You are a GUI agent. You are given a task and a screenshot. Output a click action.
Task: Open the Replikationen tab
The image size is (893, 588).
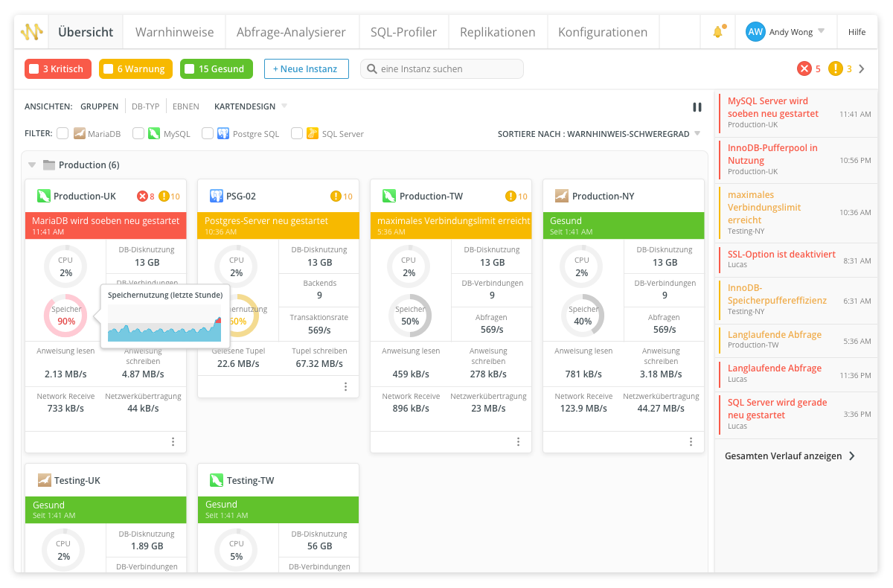click(498, 32)
